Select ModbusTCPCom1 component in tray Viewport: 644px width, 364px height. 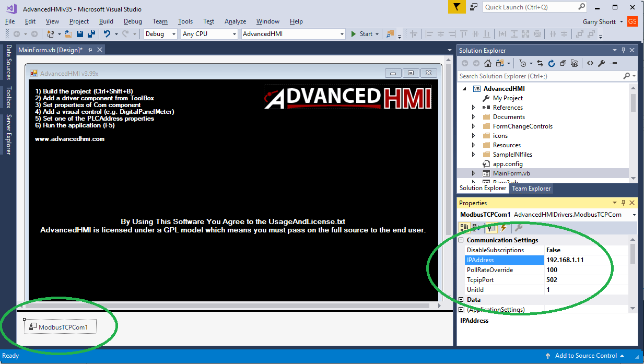point(60,327)
